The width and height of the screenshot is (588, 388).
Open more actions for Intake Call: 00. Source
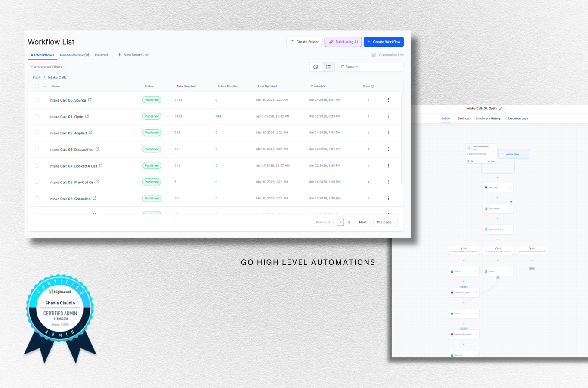point(388,100)
